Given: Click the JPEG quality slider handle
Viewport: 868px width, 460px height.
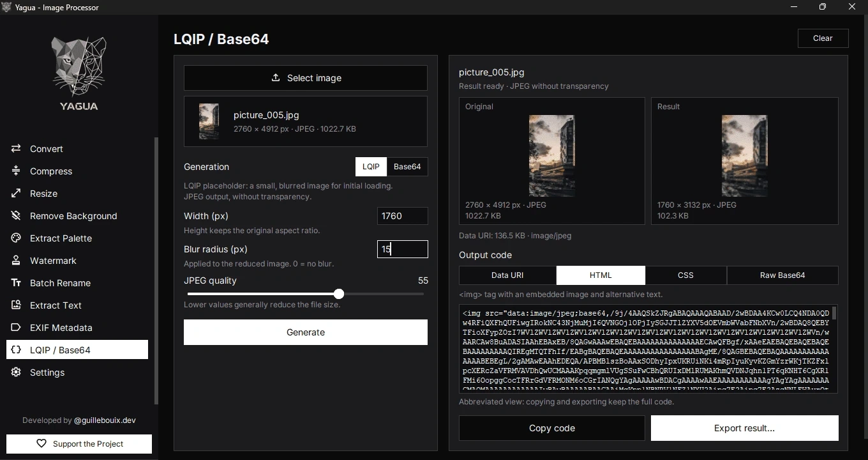Looking at the screenshot, I should (x=339, y=294).
